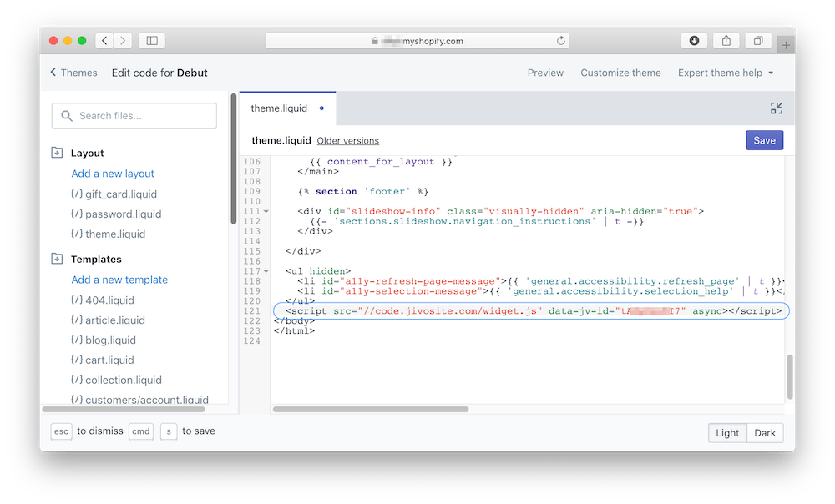Open blog.liquid template

(x=104, y=340)
